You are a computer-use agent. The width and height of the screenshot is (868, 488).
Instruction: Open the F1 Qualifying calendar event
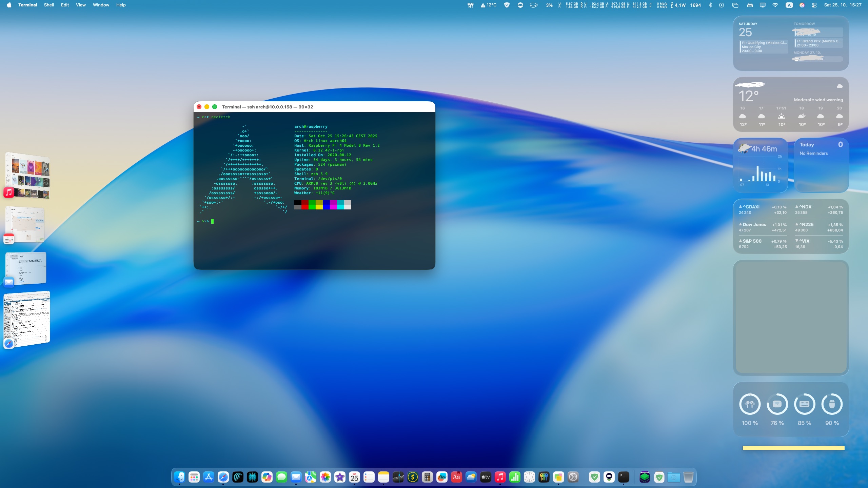tap(764, 47)
